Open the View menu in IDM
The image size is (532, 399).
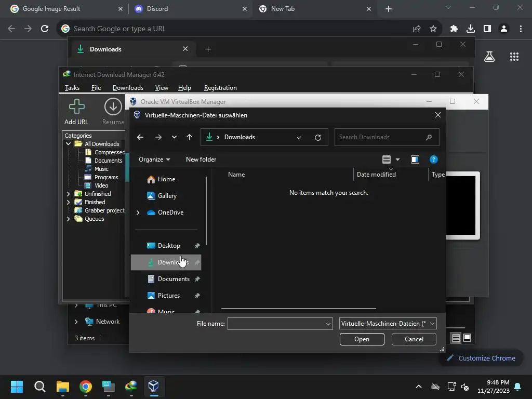pos(162,88)
